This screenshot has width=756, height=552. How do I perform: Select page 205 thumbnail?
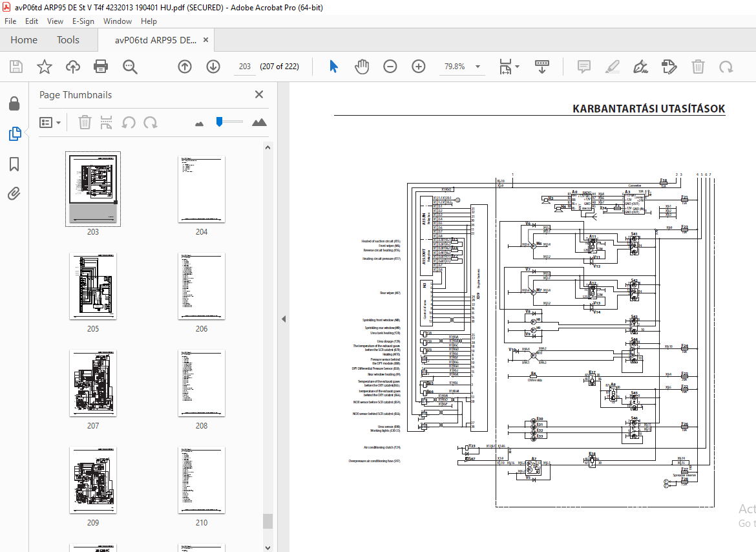pos(93,286)
